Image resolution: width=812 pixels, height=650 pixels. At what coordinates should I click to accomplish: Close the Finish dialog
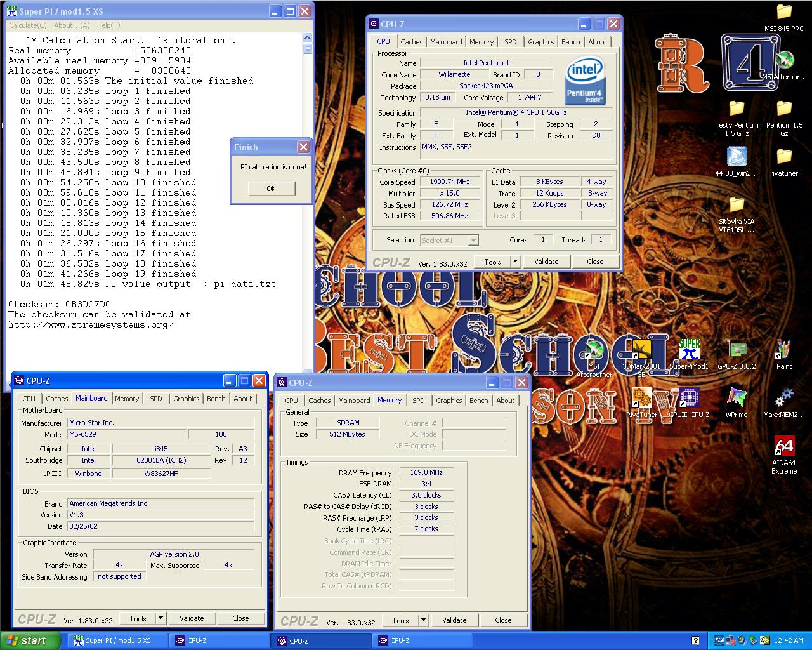[303, 147]
